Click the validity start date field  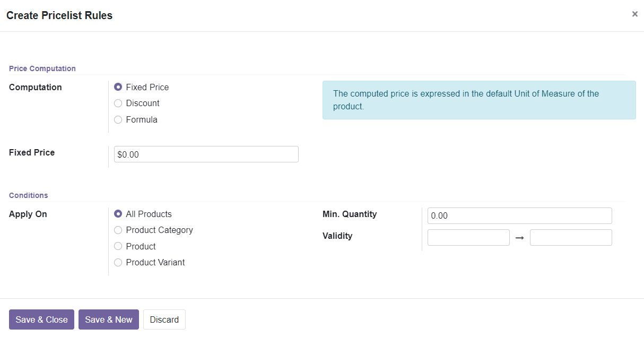468,237
